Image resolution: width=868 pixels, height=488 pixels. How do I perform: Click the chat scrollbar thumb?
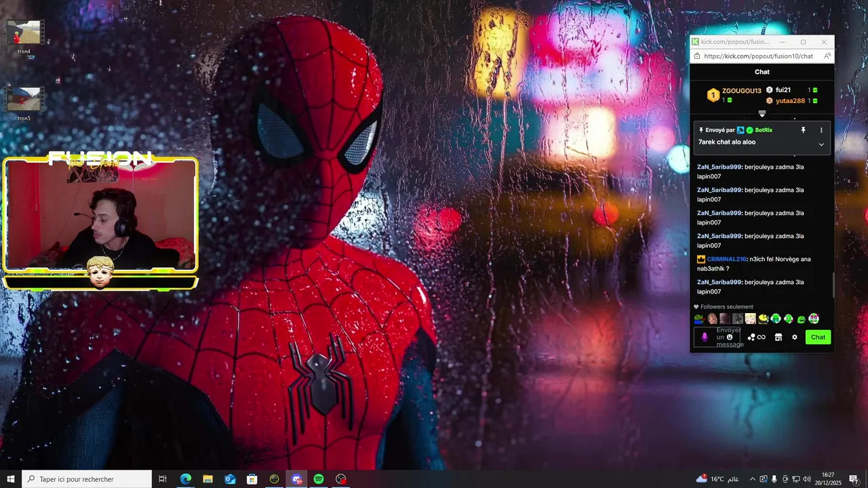point(833,285)
